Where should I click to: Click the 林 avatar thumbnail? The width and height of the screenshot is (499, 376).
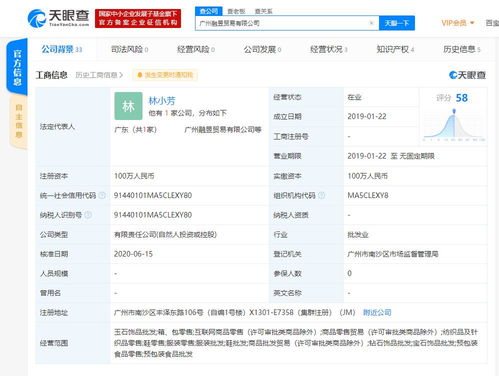pyautogui.click(x=128, y=106)
